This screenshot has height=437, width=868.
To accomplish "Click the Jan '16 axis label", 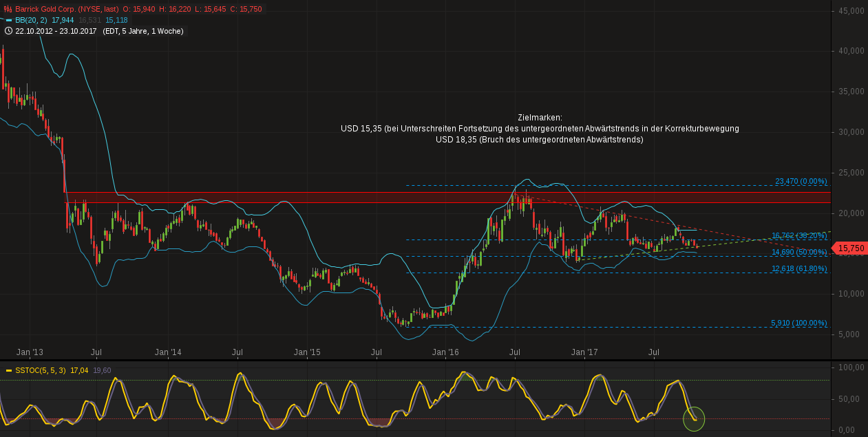I will [444, 352].
